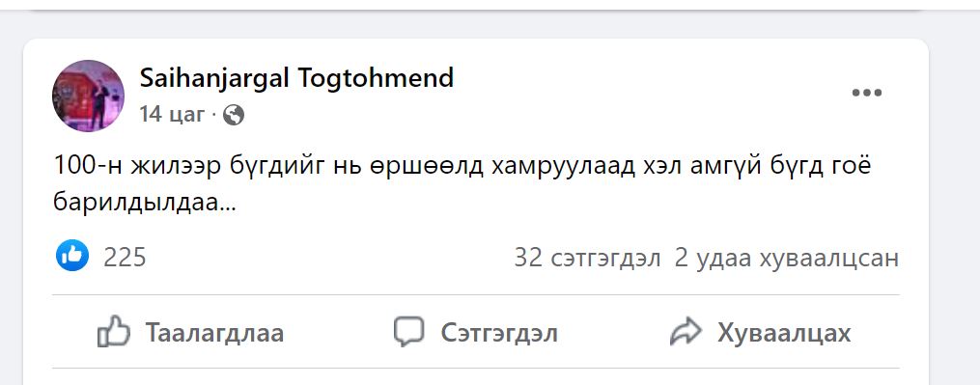Select the Сэтгэгдэл comment button label

pyautogui.click(x=499, y=333)
